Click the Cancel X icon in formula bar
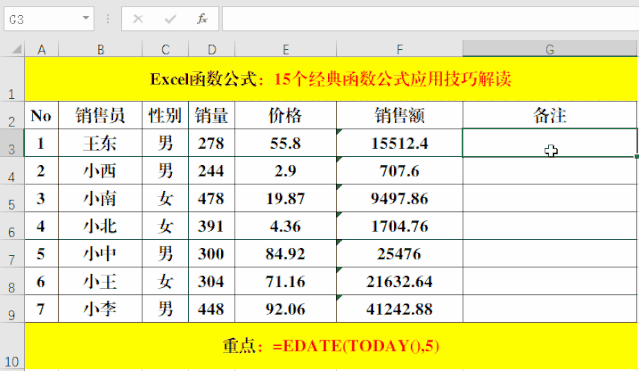The image size is (639, 371). 138,19
